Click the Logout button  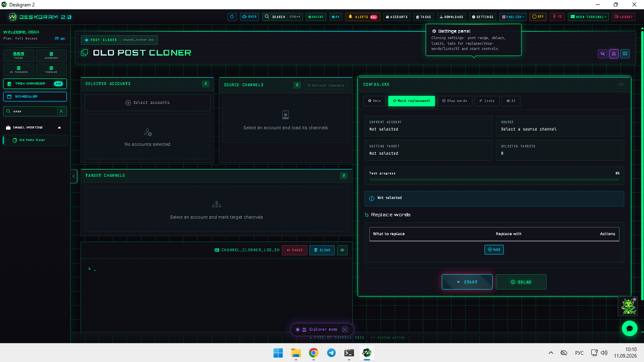point(623,17)
